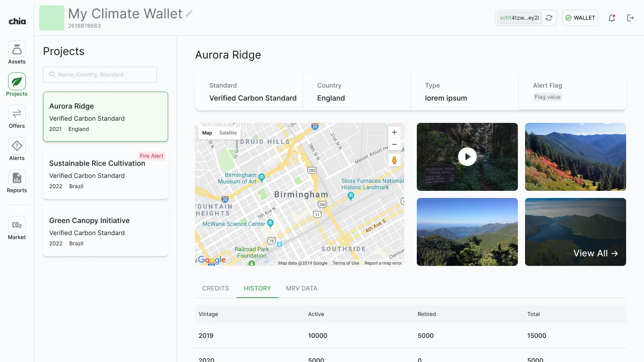The height and width of the screenshot is (362, 644).
Task: Click the 10000 active value
Action: point(318,336)
